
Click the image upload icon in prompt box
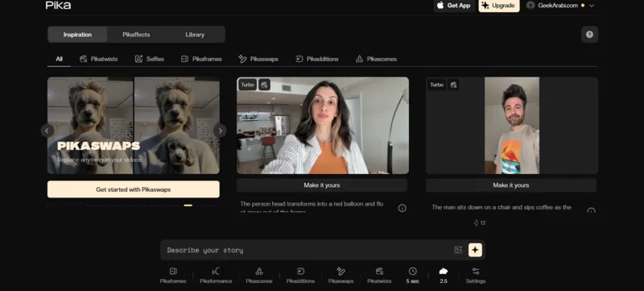458,250
